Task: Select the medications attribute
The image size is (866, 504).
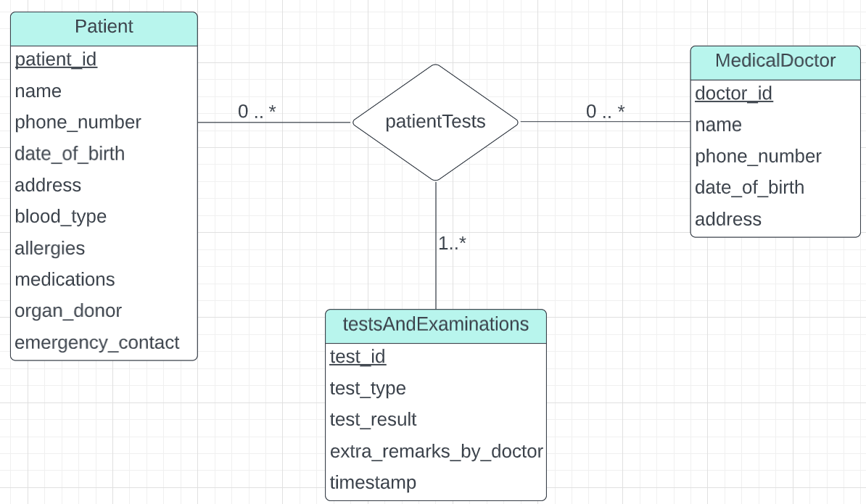Action: coord(65,280)
